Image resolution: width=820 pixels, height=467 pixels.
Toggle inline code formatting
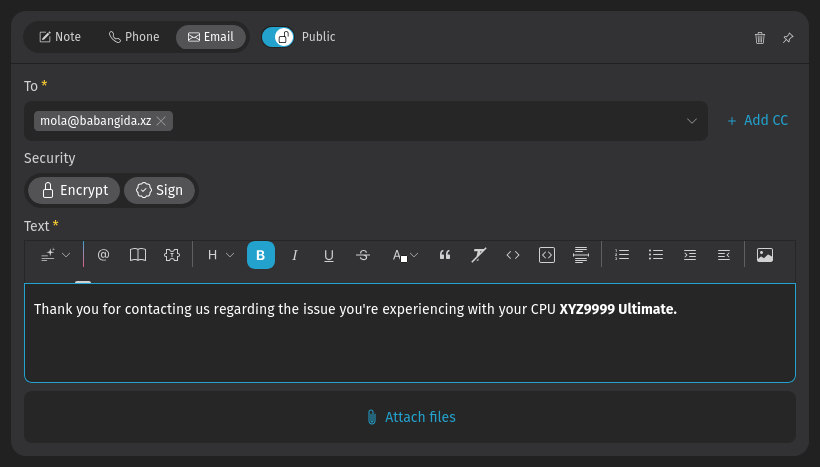pyautogui.click(x=513, y=255)
